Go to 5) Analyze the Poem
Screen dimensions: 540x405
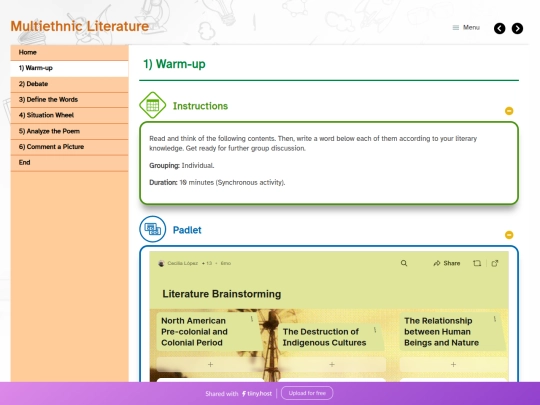click(69, 131)
